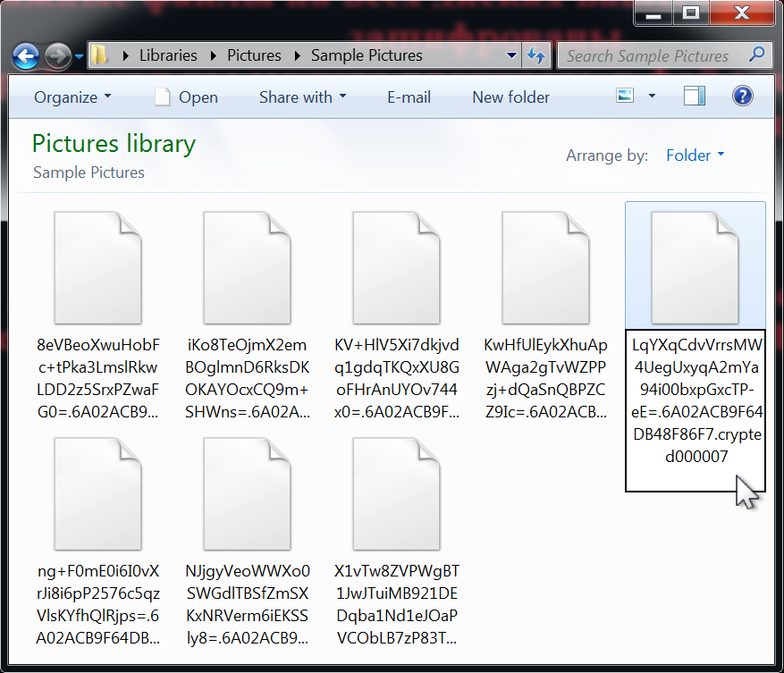Click Libraries in the address breadcrumb
This screenshot has width=784, height=673.
pos(168,55)
